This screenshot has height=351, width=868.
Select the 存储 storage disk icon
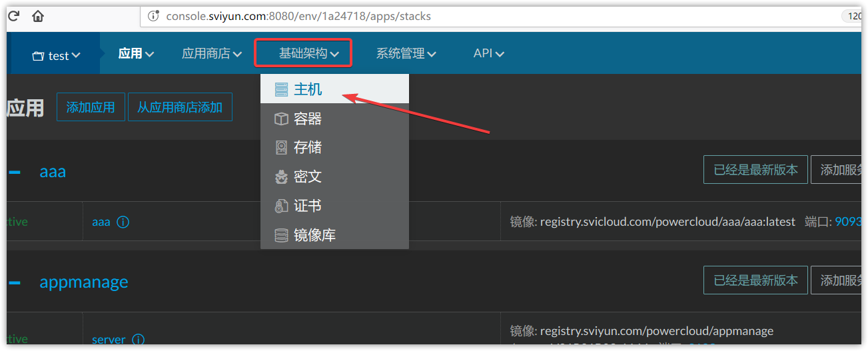click(281, 147)
